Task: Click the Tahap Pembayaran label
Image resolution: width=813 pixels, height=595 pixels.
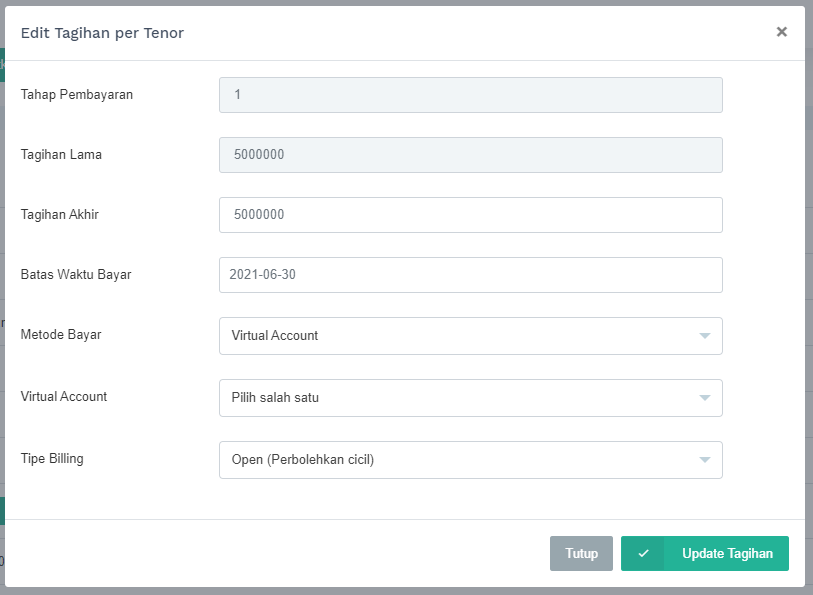Action: [x=77, y=95]
